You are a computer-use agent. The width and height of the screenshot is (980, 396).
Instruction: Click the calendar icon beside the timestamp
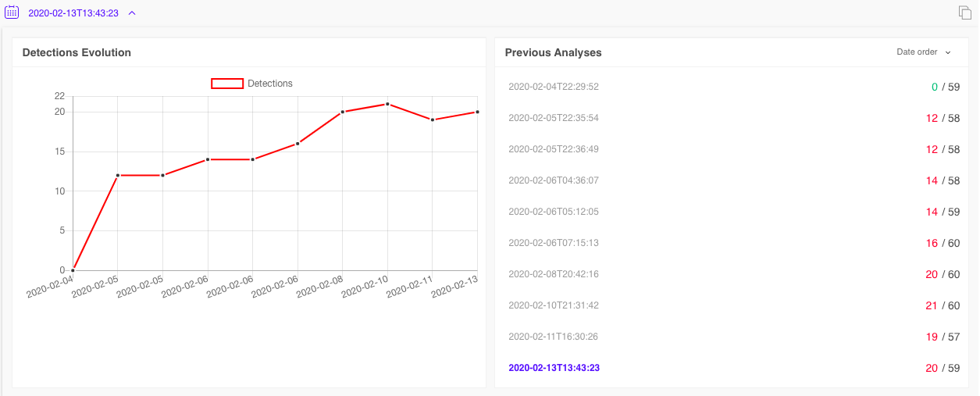[12, 12]
